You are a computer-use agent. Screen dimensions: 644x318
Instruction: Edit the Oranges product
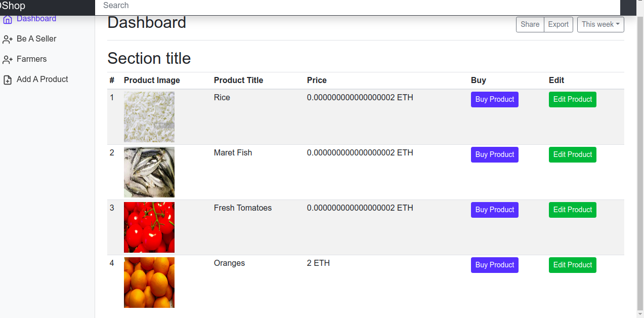tap(573, 265)
